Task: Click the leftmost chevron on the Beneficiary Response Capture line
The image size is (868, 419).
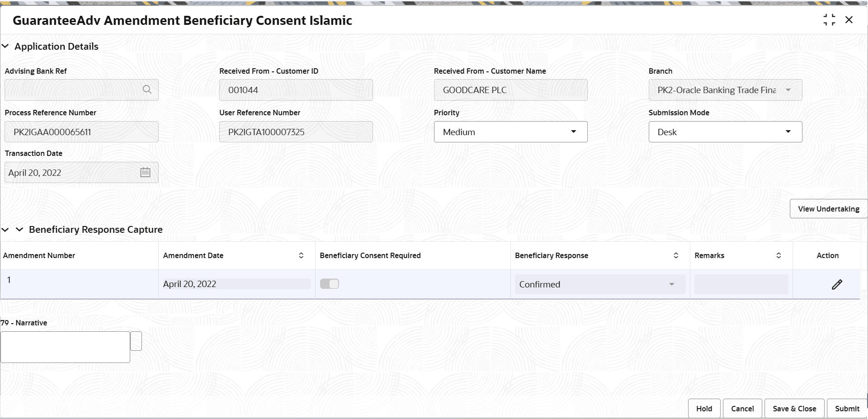Action: click(5, 230)
